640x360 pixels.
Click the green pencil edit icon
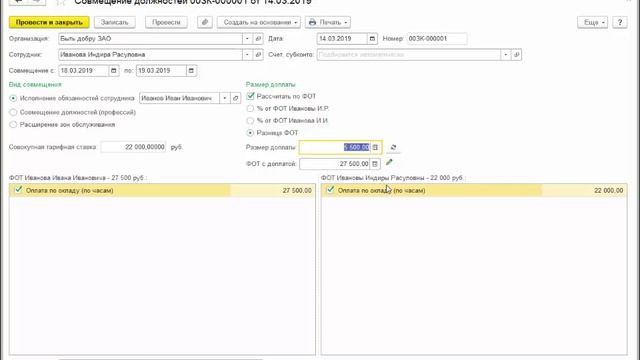click(x=389, y=162)
